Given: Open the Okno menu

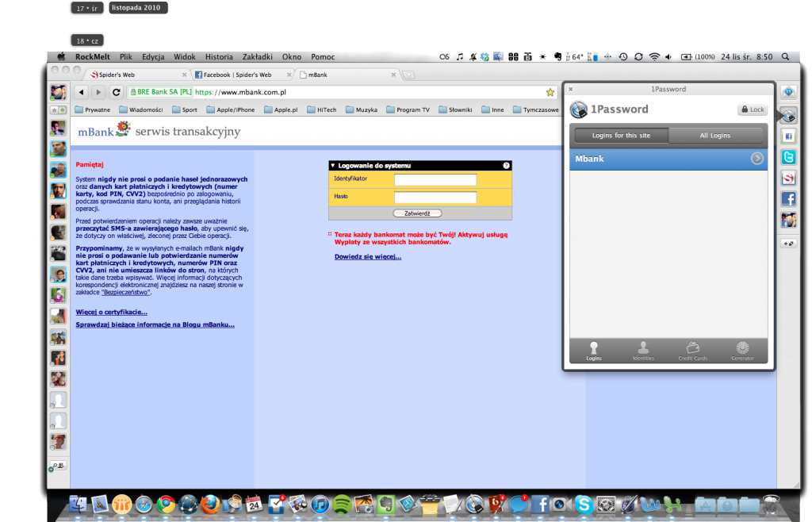Looking at the screenshot, I should coord(292,57).
